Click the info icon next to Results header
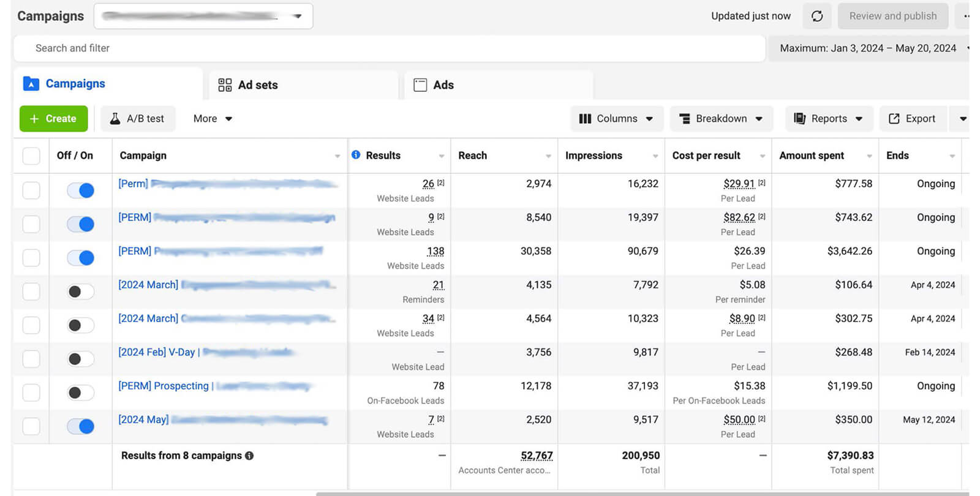 (x=356, y=155)
